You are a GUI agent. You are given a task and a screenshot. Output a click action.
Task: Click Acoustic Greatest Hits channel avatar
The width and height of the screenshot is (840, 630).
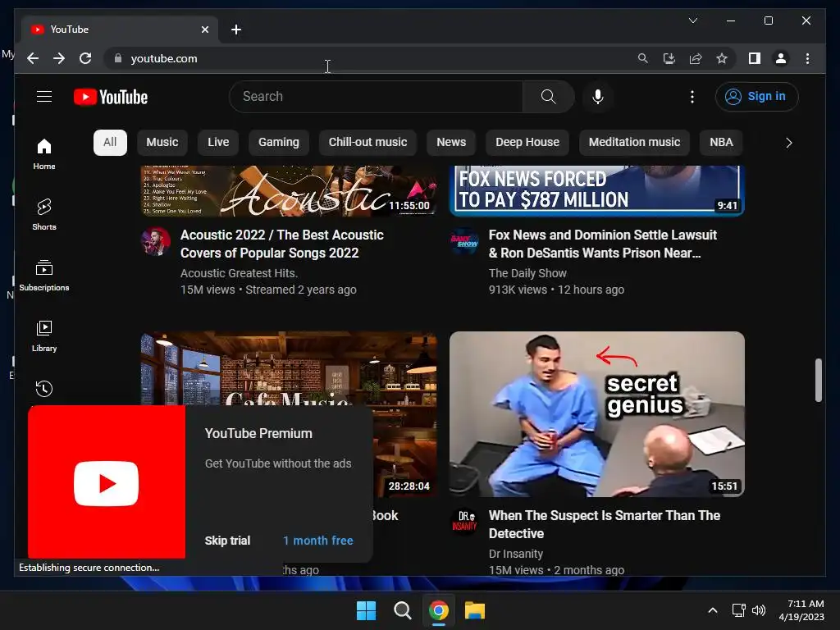155,241
